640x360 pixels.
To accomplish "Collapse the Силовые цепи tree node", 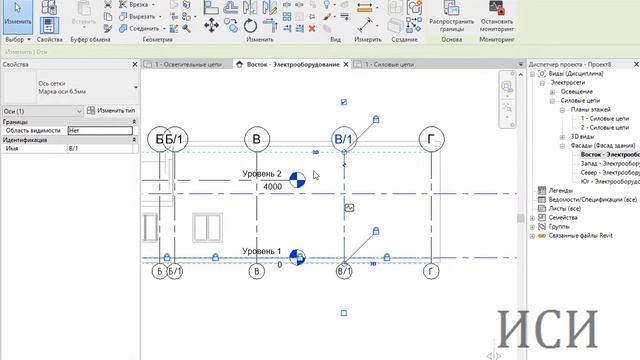I will click(552, 101).
